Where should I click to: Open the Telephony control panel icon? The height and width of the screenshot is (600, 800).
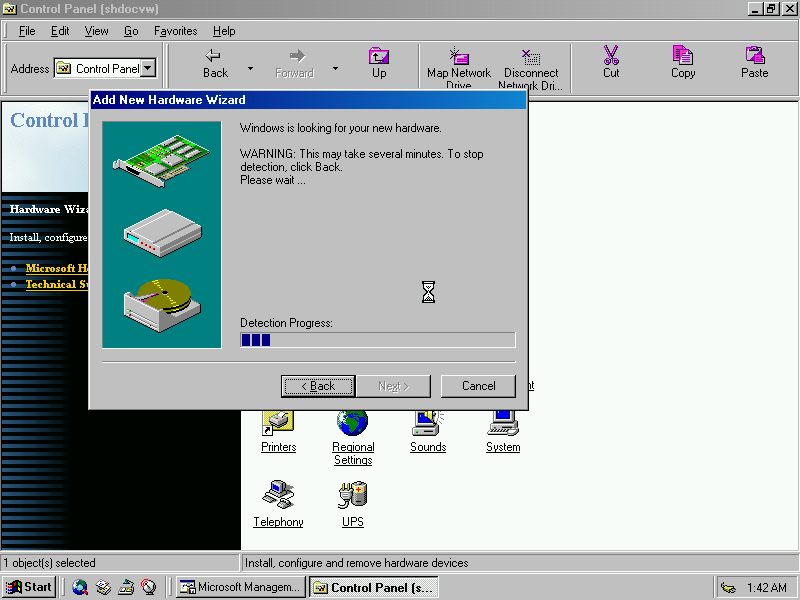point(278,495)
